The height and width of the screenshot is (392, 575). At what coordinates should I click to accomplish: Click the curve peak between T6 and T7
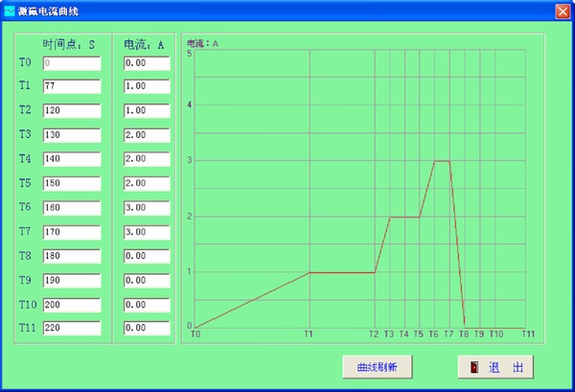click(442, 161)
